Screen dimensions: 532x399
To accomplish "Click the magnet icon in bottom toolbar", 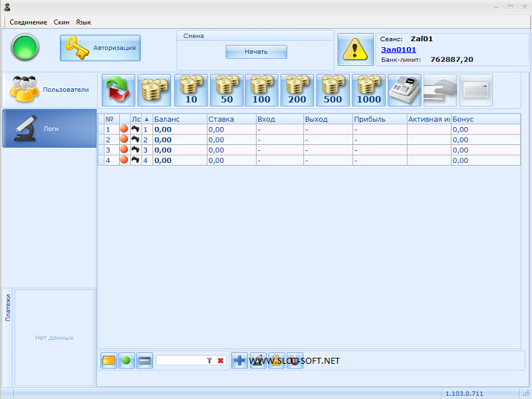I will point(295,360).
